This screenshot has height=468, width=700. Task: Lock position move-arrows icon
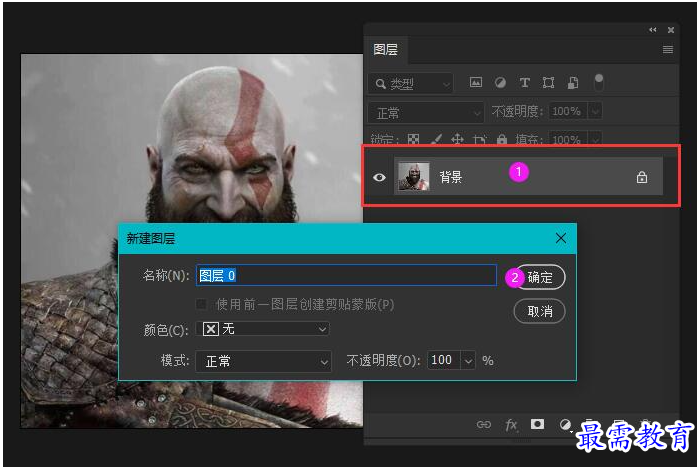(457, 140)
